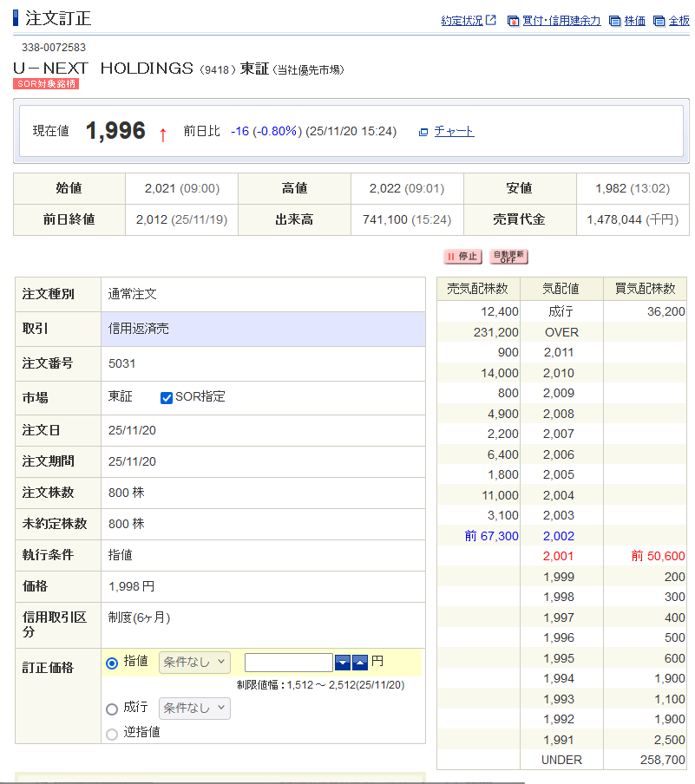Click the 2,001 bid price in order book
Image resolution: width=695 pixels, height=784 pixels.
(x=560, y=556)
